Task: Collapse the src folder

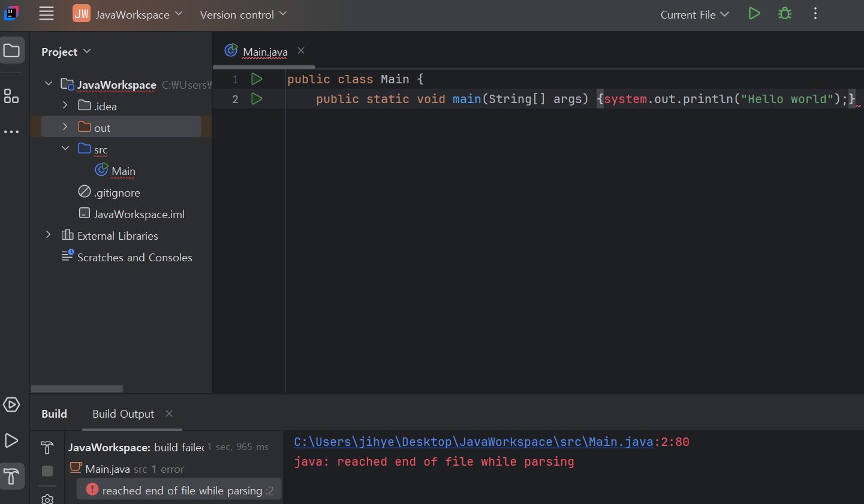Action: (65, 149)
